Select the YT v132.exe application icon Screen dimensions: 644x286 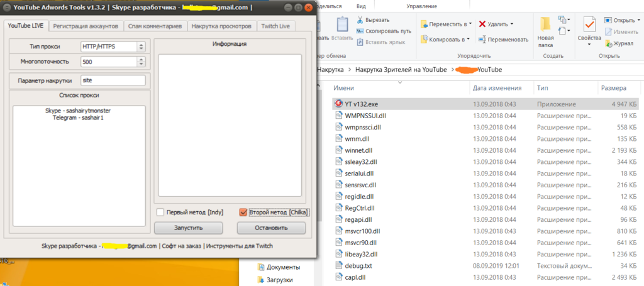[x=338, y=104]
